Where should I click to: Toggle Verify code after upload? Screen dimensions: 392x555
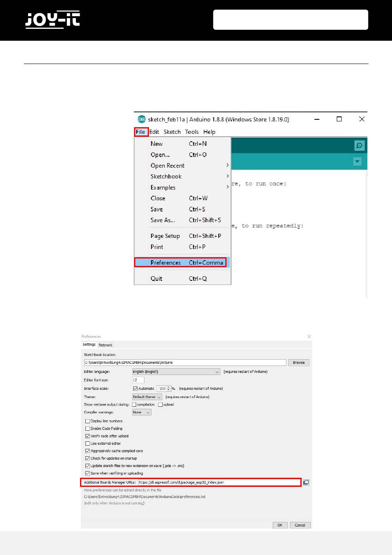pyautogui.click(x=87, y=436)
